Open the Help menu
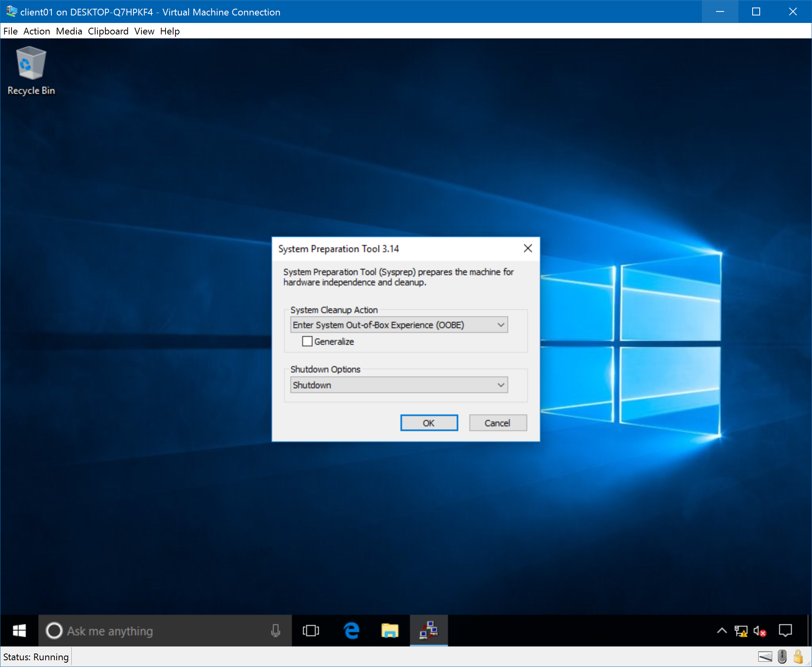This screenshot has height=667, width=812. [x=170, y=31]
